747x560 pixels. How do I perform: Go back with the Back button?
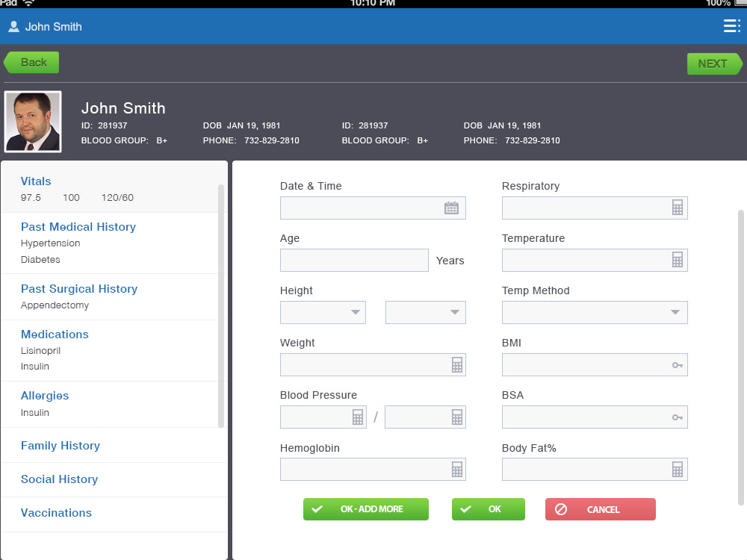pyautogui.click(x=31, y=63)
